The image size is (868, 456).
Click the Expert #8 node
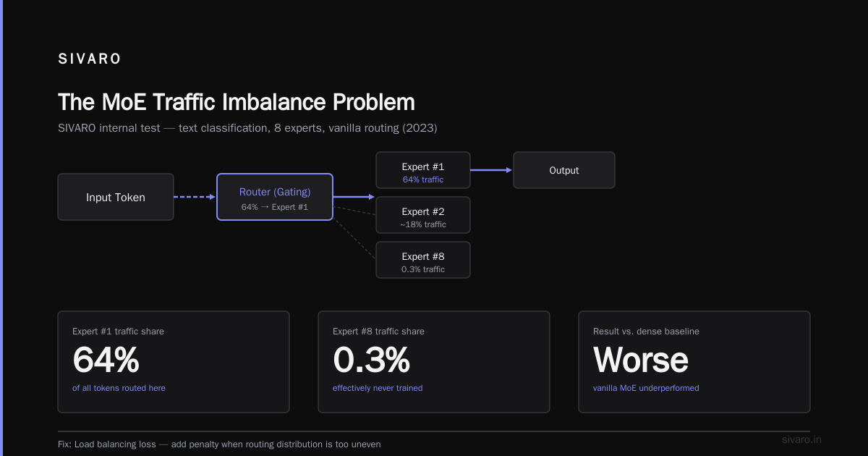click(423, 260)
